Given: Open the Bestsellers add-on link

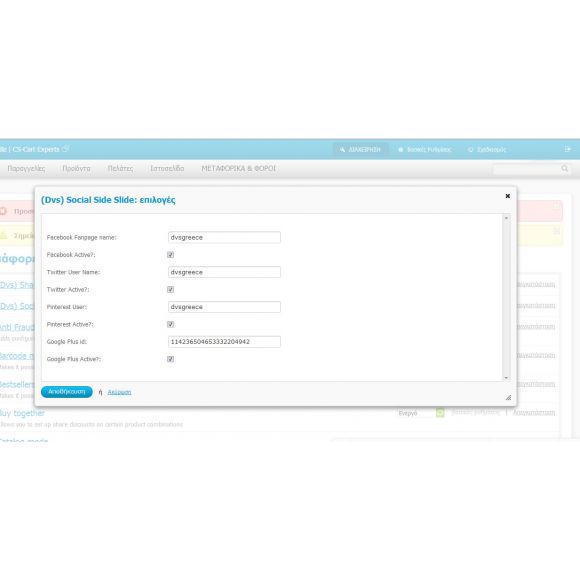Looking at the screenshot, I should tap(17, 384).
